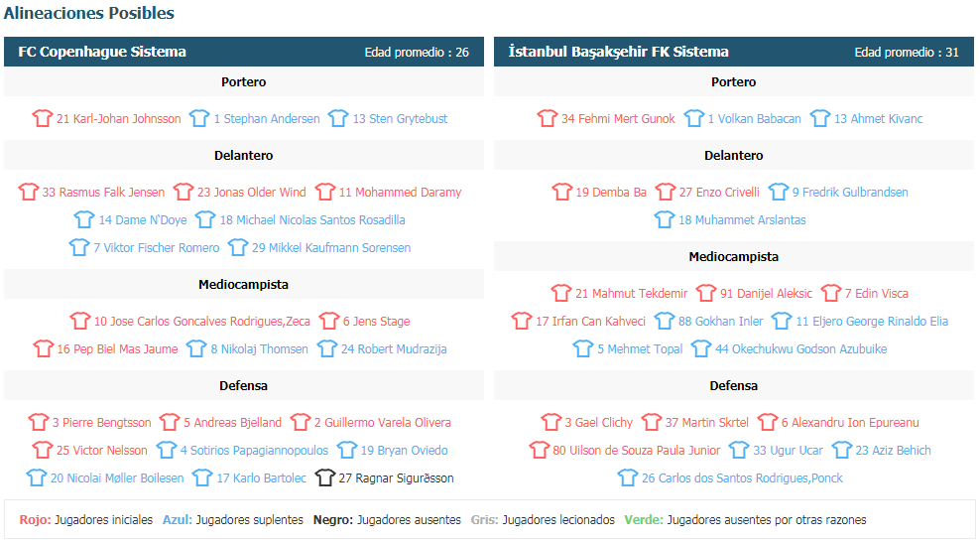
Task: Open Fehmi Mert Gunok goalkeeper link
Action: (618, 118)
